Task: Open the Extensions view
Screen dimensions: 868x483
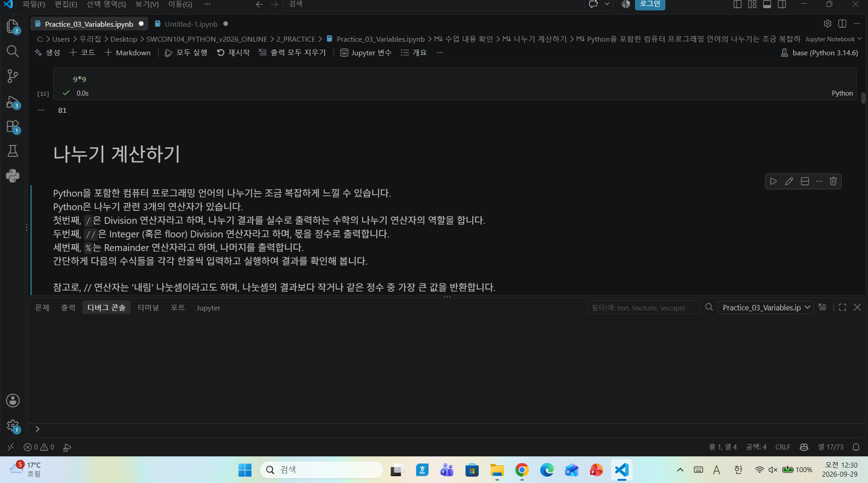Action: pos(13,126)
